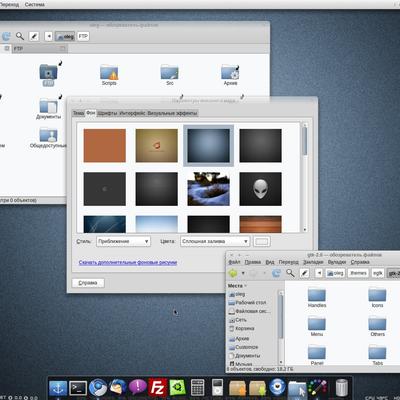Expand the Места sidebar selector
Viewport: 400px width, 400px height.
click(x=237, y=286)
